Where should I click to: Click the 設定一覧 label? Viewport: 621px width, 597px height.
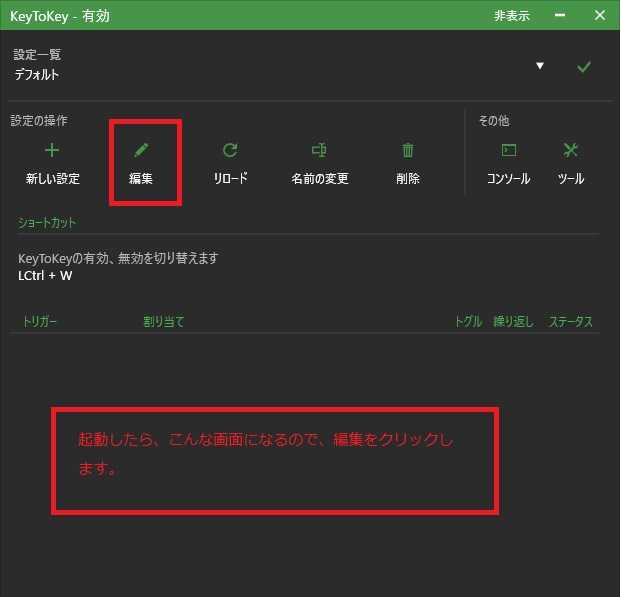click(37, 55)
